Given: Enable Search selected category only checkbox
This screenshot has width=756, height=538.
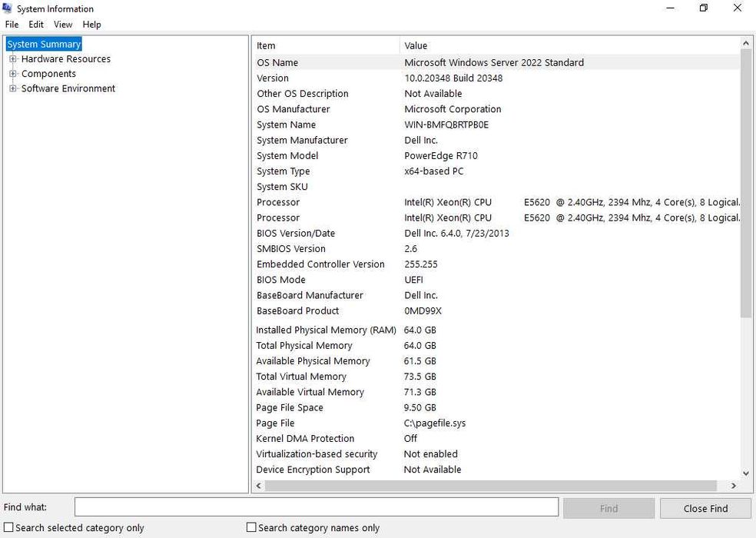Looking at the screenshot, I should [x=8, y=527].
